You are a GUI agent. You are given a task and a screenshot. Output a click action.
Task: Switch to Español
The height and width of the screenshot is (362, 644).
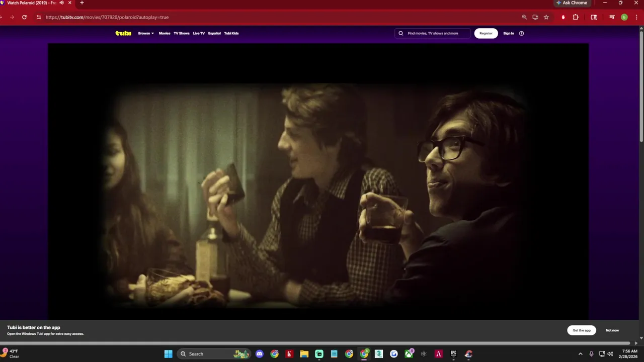(214, 33)
